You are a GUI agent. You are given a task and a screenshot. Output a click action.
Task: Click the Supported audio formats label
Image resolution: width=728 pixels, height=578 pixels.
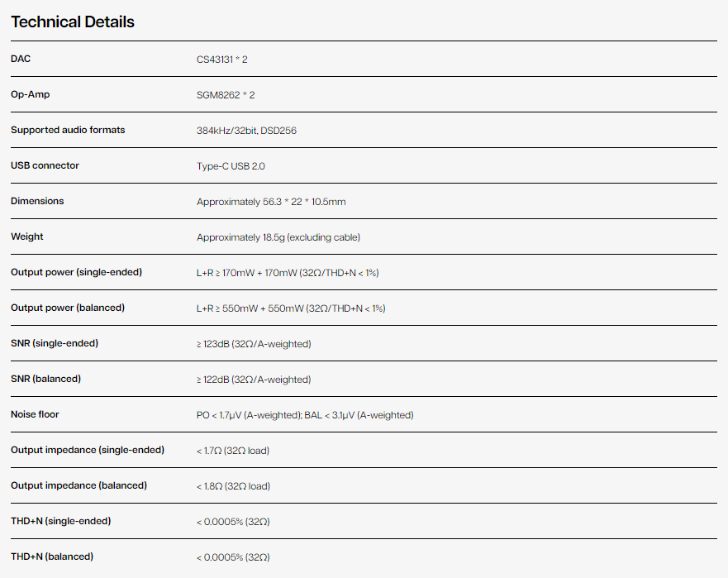[x=68, y=130]
